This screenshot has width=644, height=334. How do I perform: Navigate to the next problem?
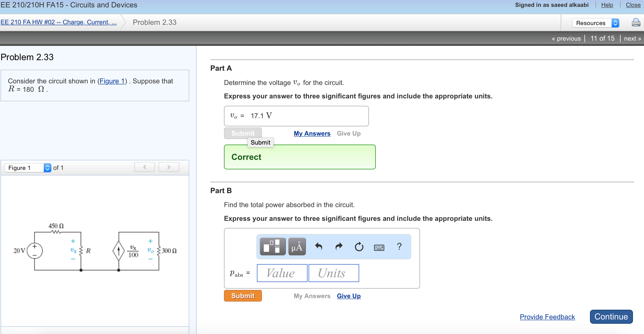coord(632,39)
